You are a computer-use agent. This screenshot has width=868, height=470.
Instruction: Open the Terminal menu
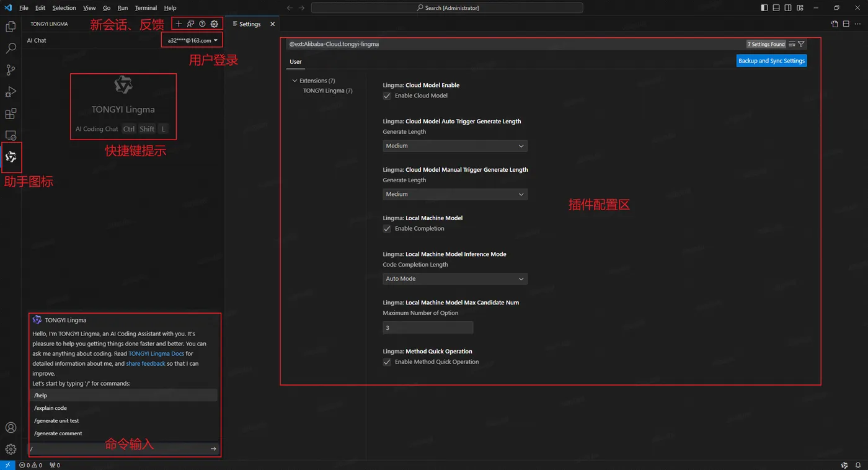click(x=146, y=8)
